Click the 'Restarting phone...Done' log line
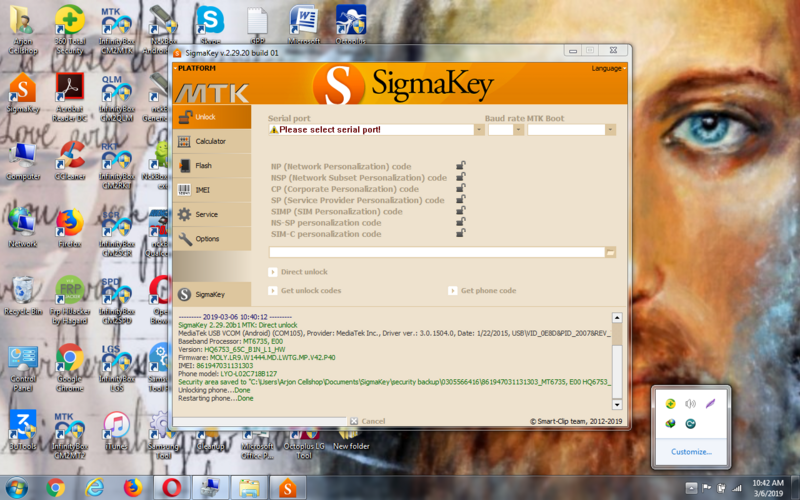This screenshot has height=500, width=800. pos(215,398)
